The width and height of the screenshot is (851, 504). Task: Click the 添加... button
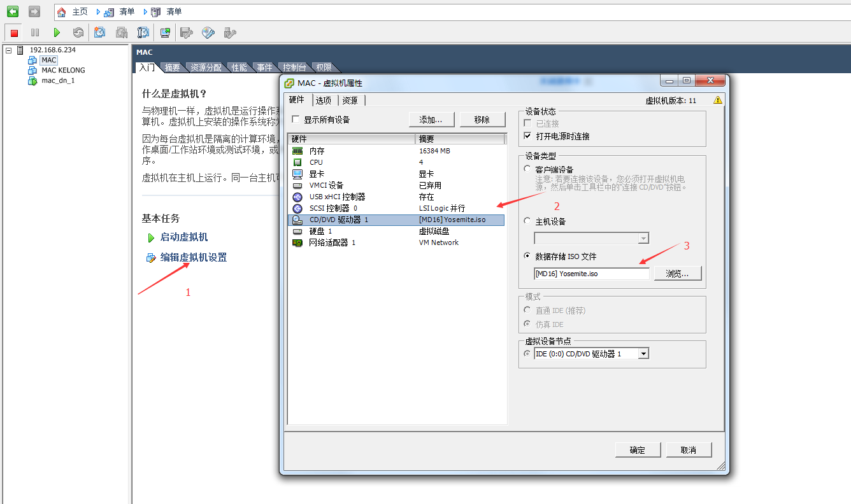[431, 119]
